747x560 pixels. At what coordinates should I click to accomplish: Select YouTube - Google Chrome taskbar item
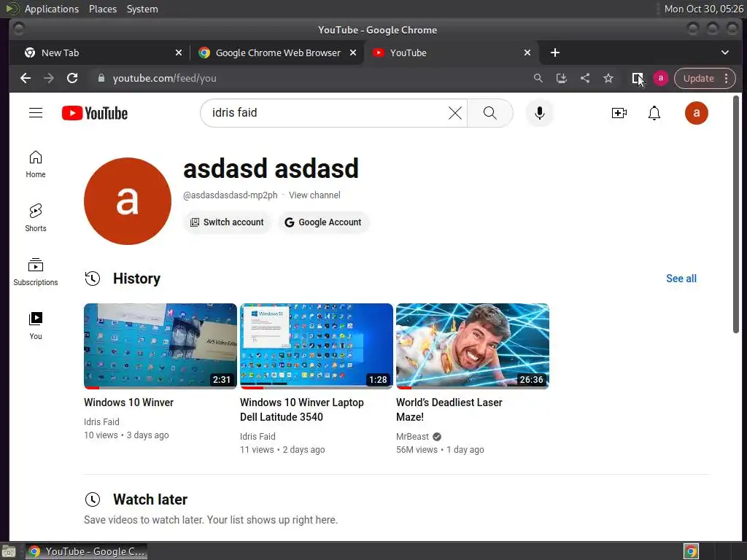pyautogui.click(x=86, y=551)
